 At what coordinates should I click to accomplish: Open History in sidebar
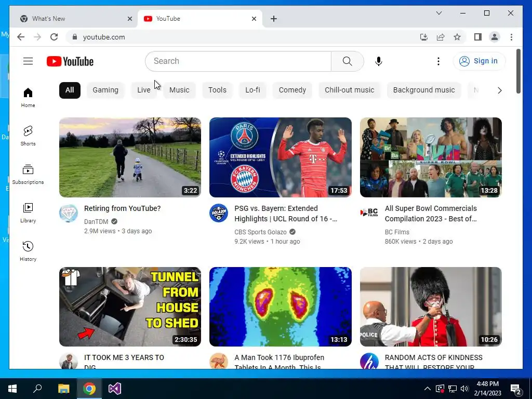pyautogui.click(x=28, y=251)
